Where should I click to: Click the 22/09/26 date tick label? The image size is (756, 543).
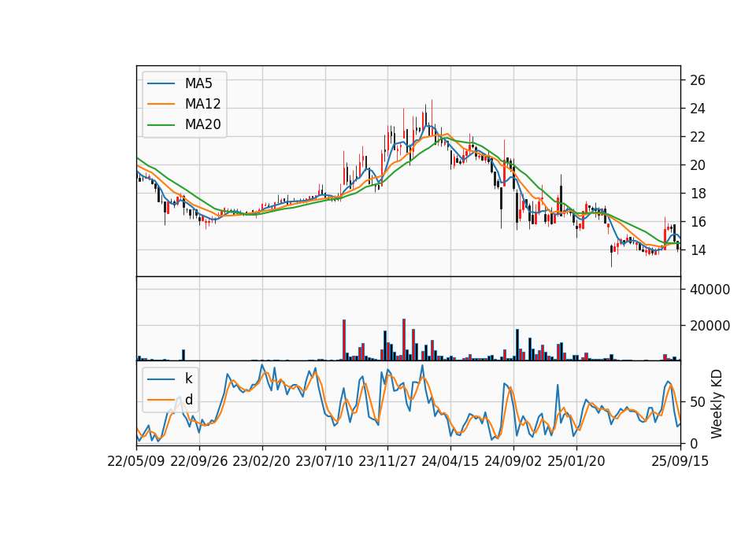click(199, 461)
